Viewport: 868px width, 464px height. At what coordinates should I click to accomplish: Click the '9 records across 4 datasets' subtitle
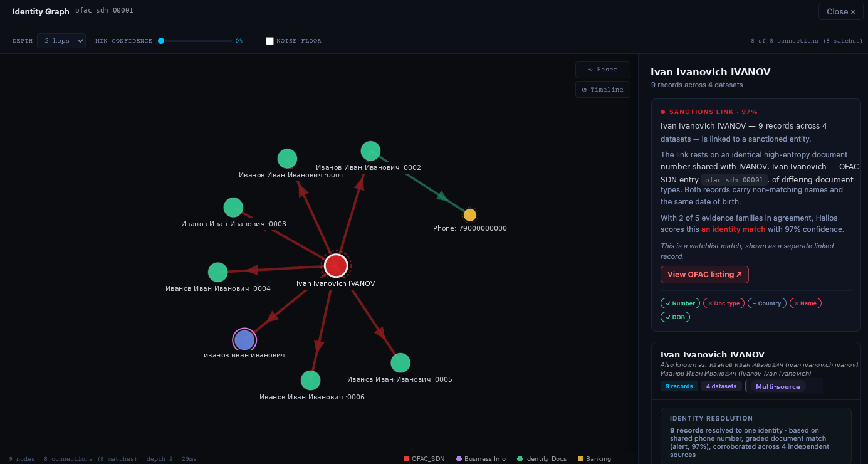(x=697, y=85)
